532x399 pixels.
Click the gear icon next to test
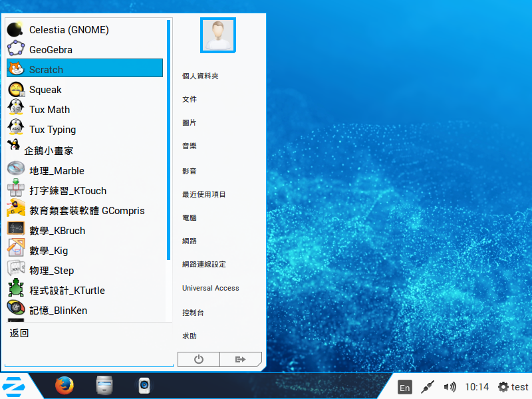pyautogui.click(x=503, y=387)
